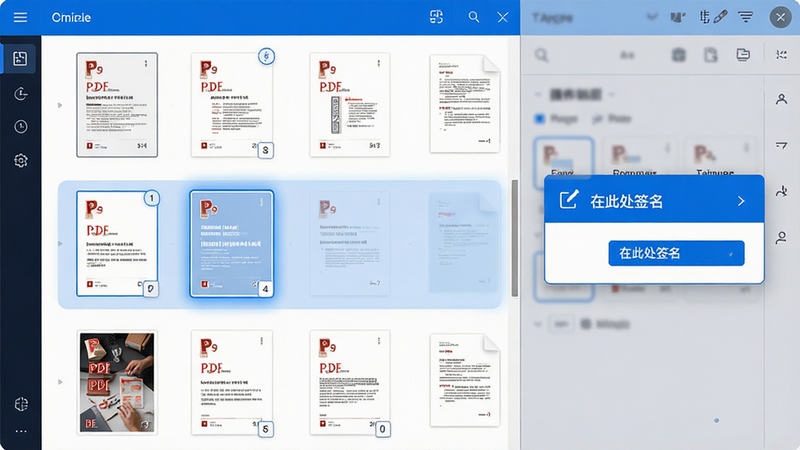Click the scan-grid icon left of header search
Viewport: 800px width, 450px height.
tap(436, 17)
